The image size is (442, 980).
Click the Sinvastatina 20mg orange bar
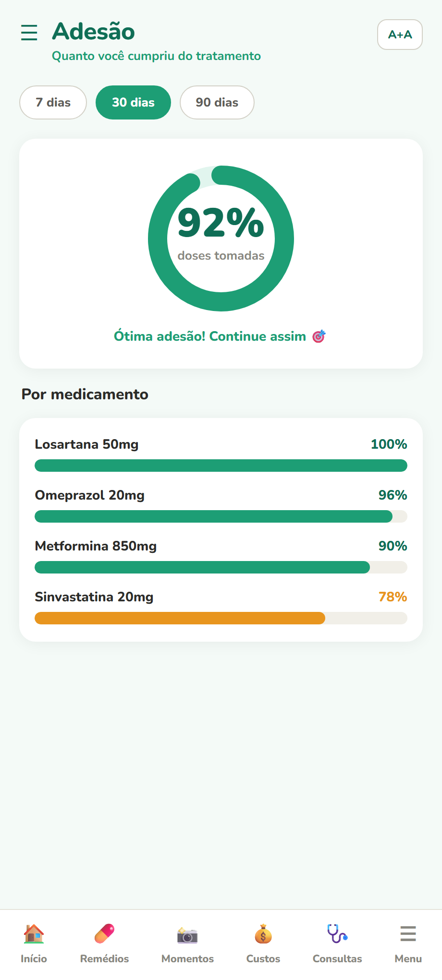180,618
